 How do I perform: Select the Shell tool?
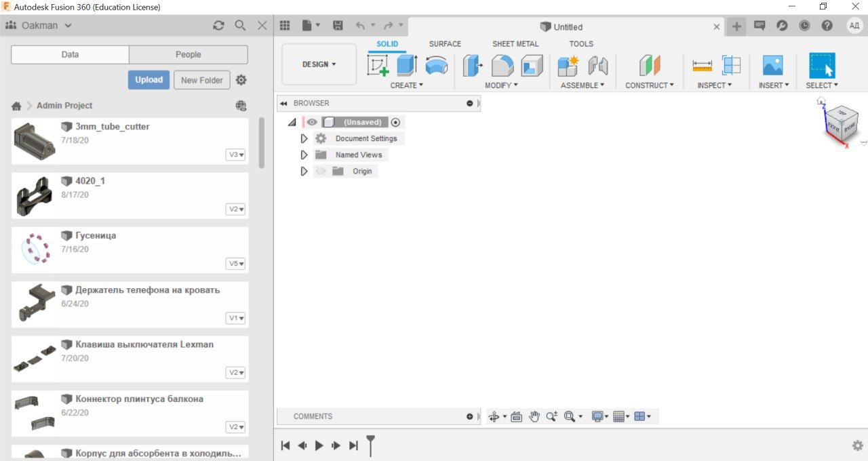click(532, 66)
